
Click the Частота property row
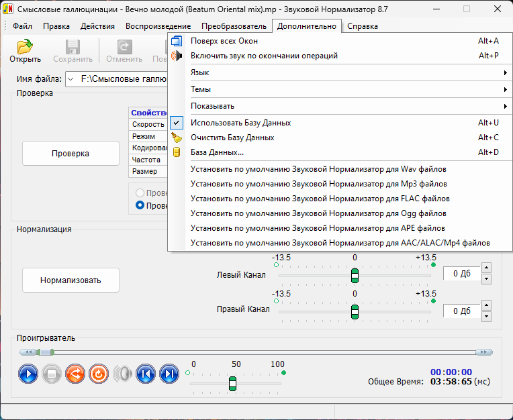(x=148, y=160)
